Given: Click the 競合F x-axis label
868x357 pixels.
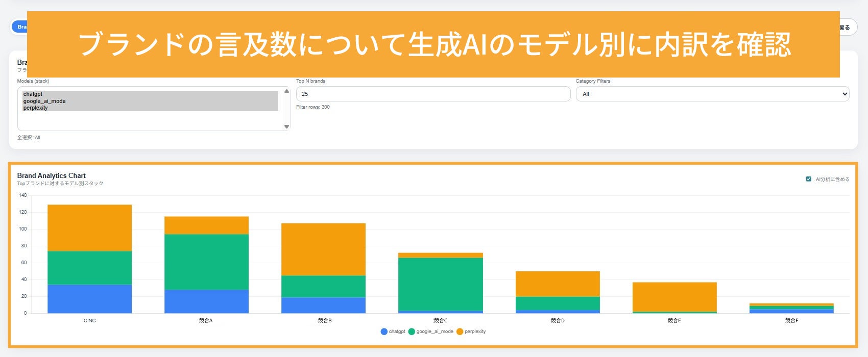Looking at the screenshot, I should (x=791, y=321).
